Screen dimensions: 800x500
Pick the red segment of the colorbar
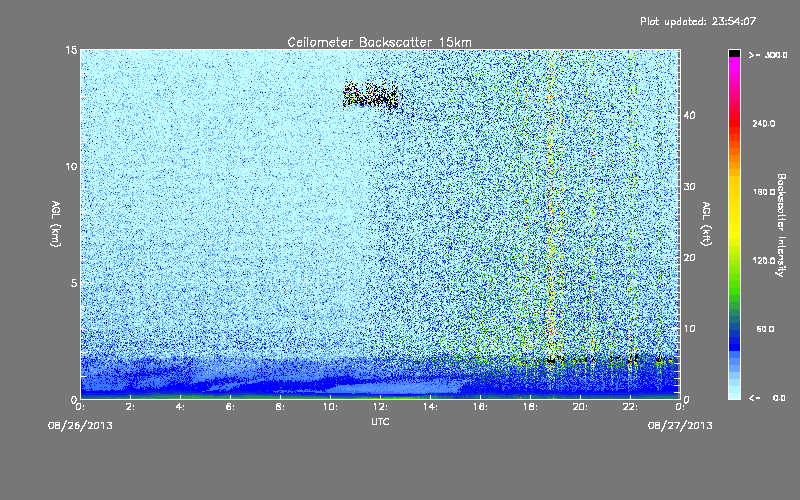[734, 122]
